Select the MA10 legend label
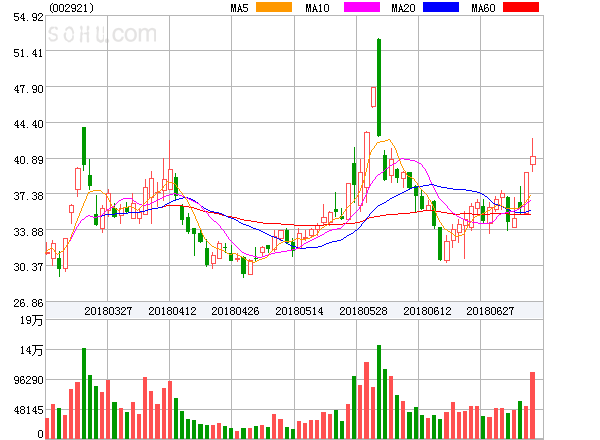The width and height of the screenshot is (600, 440). [x=317, y=8]
